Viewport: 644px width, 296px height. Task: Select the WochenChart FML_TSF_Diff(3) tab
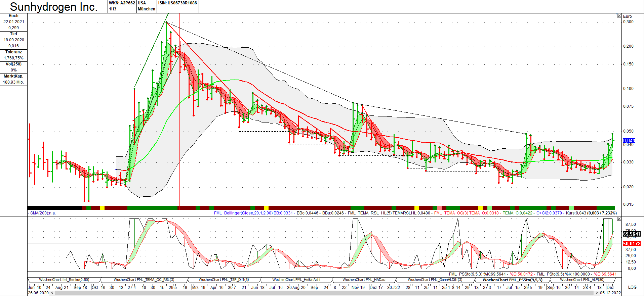224,280
